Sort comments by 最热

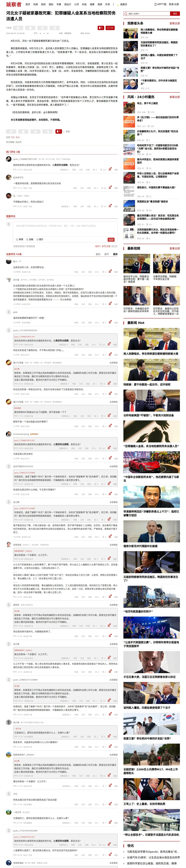(x=98, y=254)
